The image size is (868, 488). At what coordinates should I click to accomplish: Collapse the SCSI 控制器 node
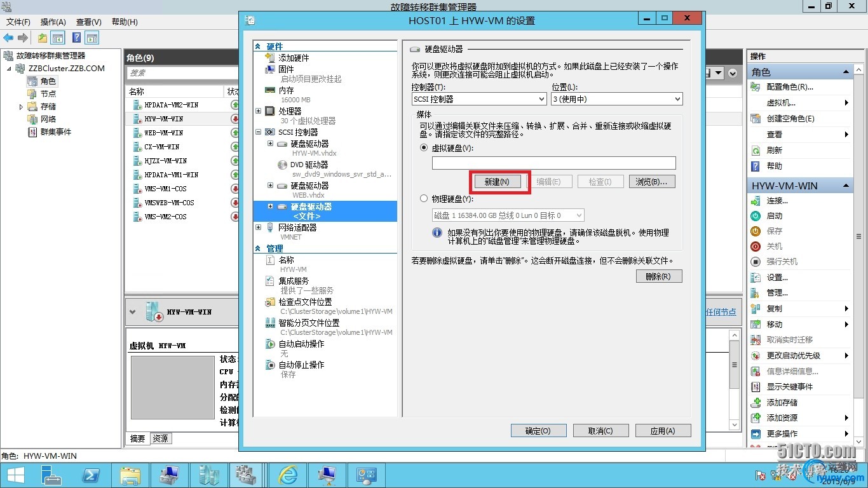[258, 132]
